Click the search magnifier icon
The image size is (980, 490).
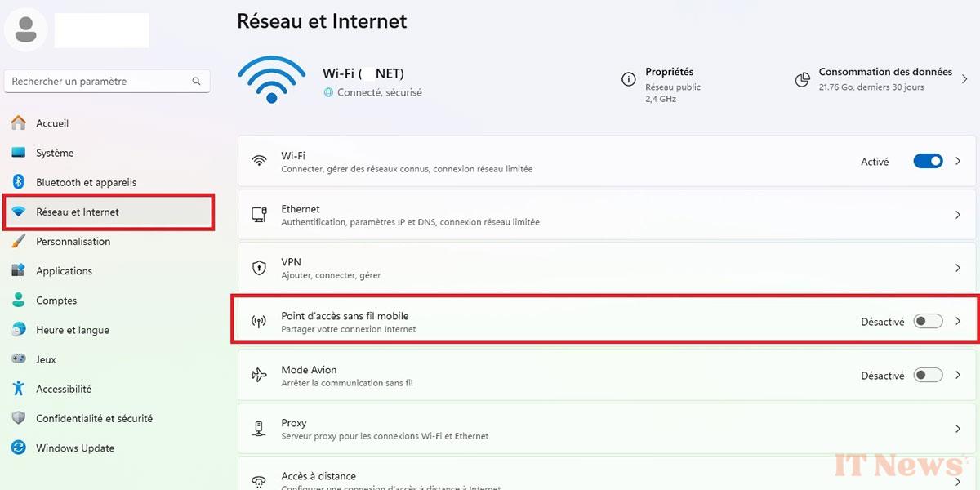tap(196, 82)
